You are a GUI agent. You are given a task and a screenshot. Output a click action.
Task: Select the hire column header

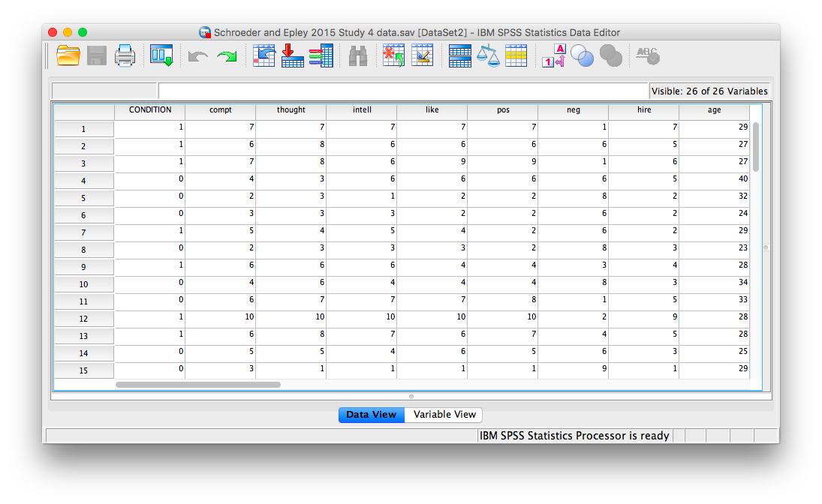click(644, 110)
